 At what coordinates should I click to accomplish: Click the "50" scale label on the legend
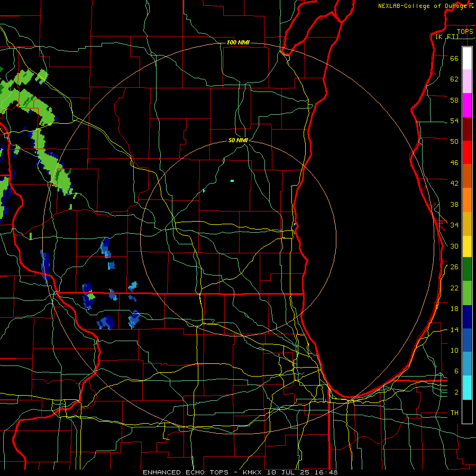(454, 141)
